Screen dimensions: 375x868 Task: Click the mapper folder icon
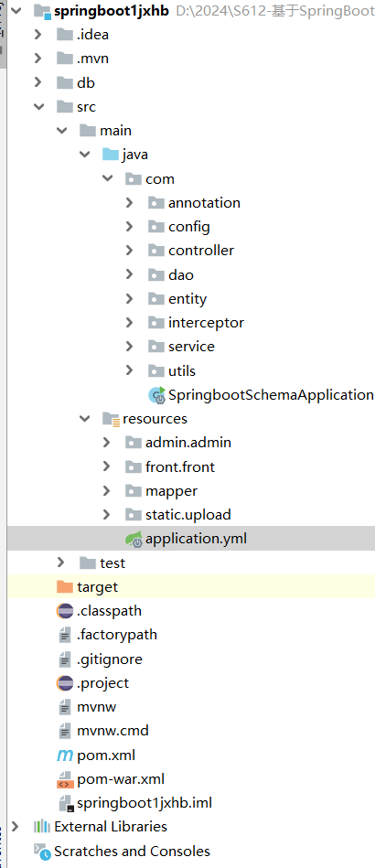tap(134, 490)
